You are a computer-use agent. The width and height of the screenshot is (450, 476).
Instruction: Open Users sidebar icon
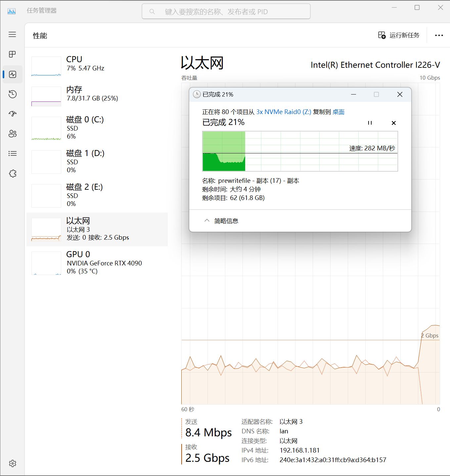(x=13, y=134)
